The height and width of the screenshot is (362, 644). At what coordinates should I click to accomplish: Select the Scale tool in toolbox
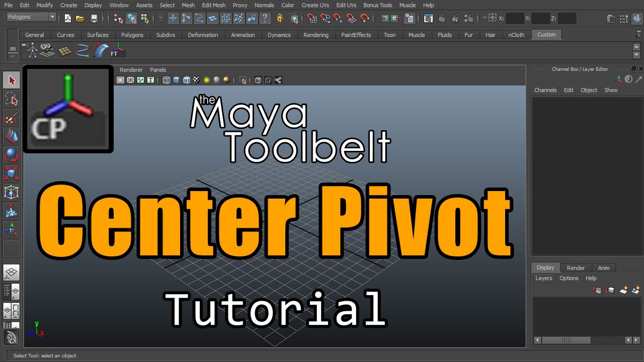12,173
